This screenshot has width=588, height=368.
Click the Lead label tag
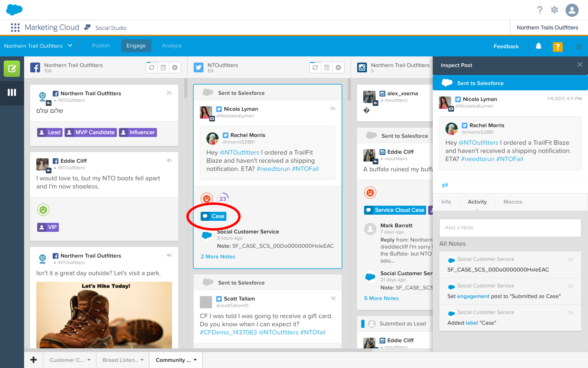coord(50,132)
